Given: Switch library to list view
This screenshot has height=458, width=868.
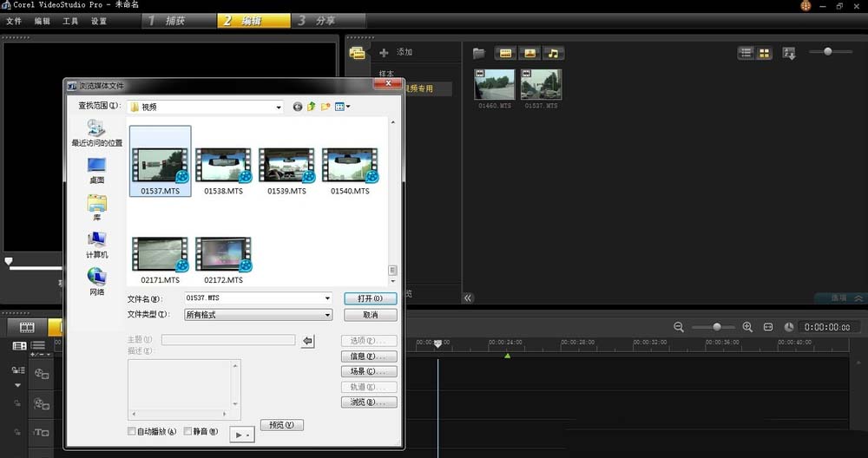Looking at the screenshot, I should pyautogui.click(x=746, y=53).
